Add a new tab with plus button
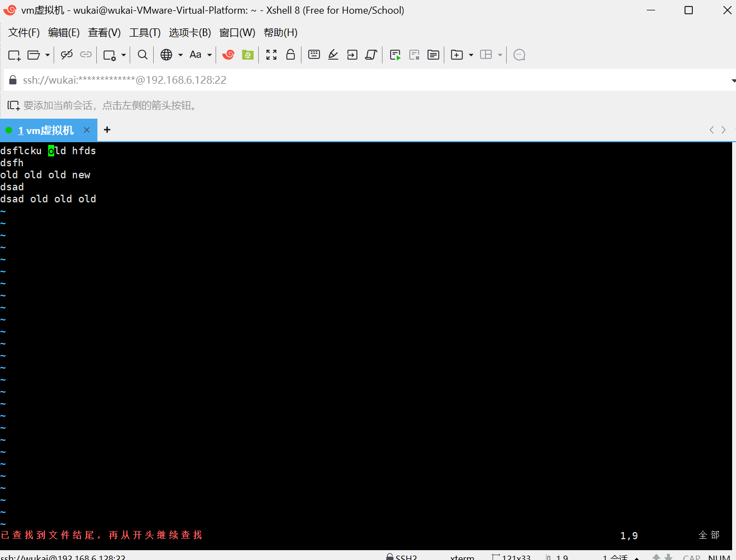This screenshot has width=736, height=560. click(107, 130)
